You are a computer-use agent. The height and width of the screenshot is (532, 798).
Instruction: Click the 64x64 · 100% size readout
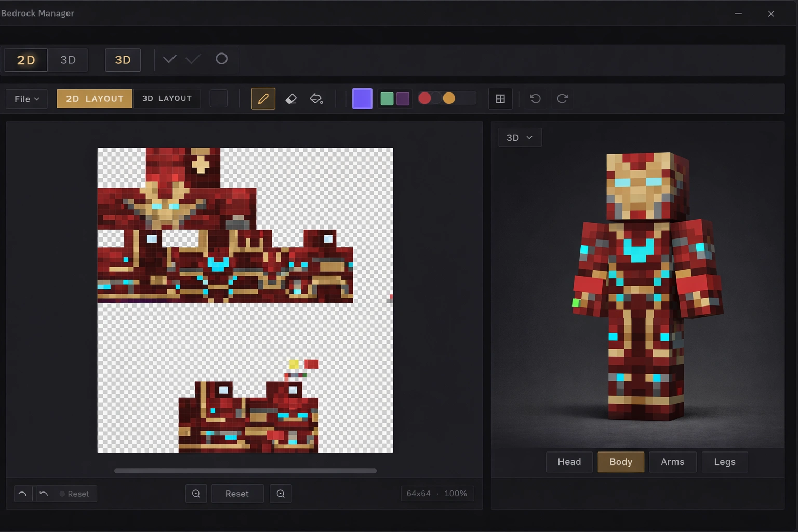(x=437, y=494)
